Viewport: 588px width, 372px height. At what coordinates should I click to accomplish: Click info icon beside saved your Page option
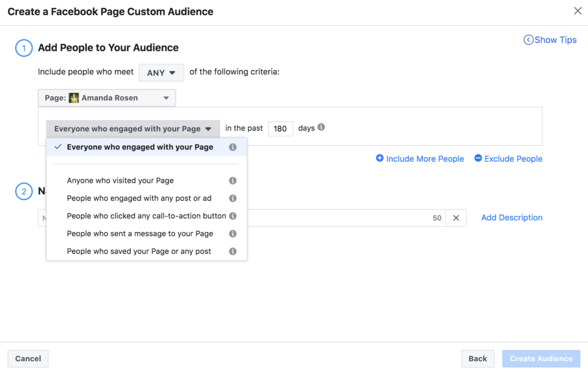click(233, 251)
